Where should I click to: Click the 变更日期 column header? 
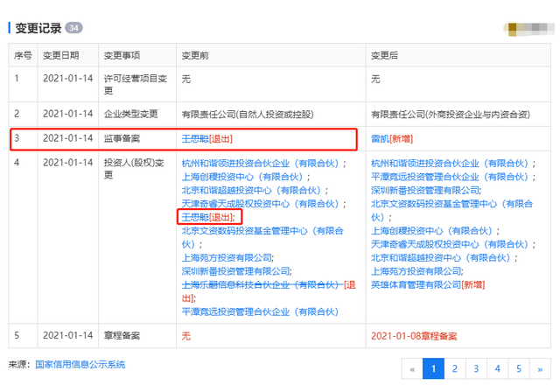[60, 55]
